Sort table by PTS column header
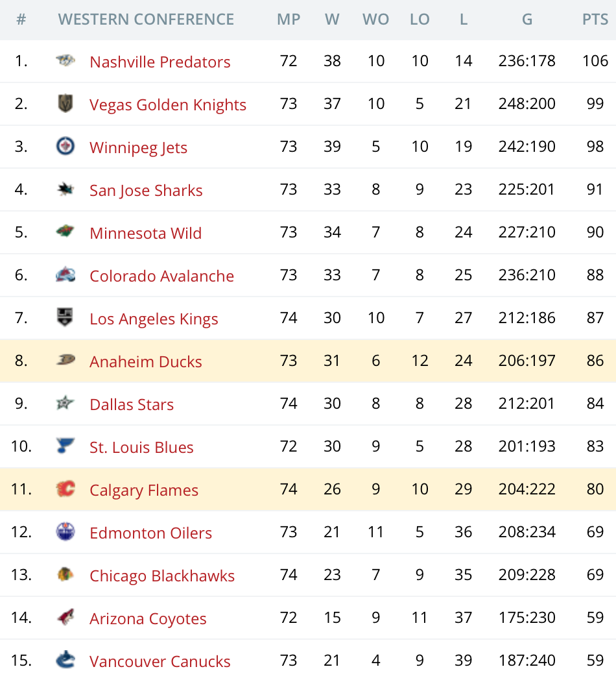 coord(595,19)
